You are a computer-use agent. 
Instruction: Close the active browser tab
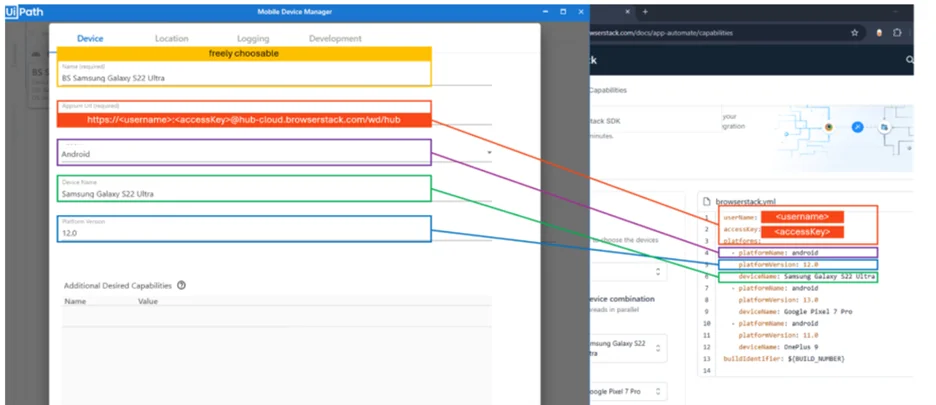(x=627, y=12)
